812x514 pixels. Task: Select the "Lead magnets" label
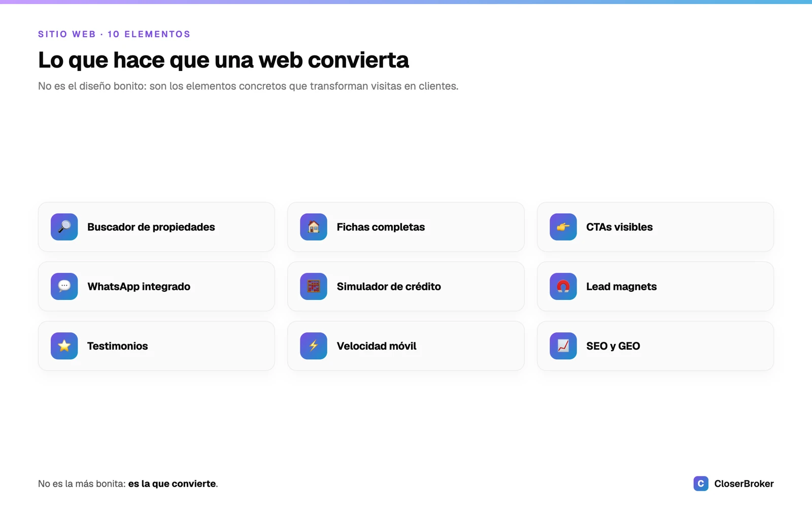click(x=621, y=286)
